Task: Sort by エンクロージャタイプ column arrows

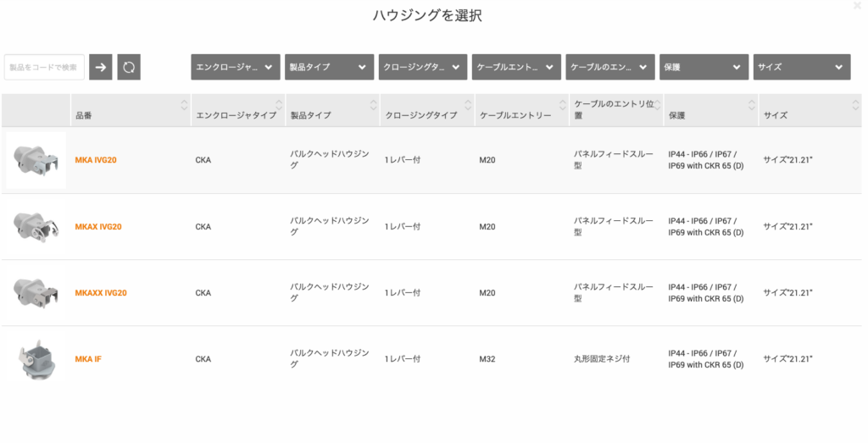Action: click(x=279, y=104)
